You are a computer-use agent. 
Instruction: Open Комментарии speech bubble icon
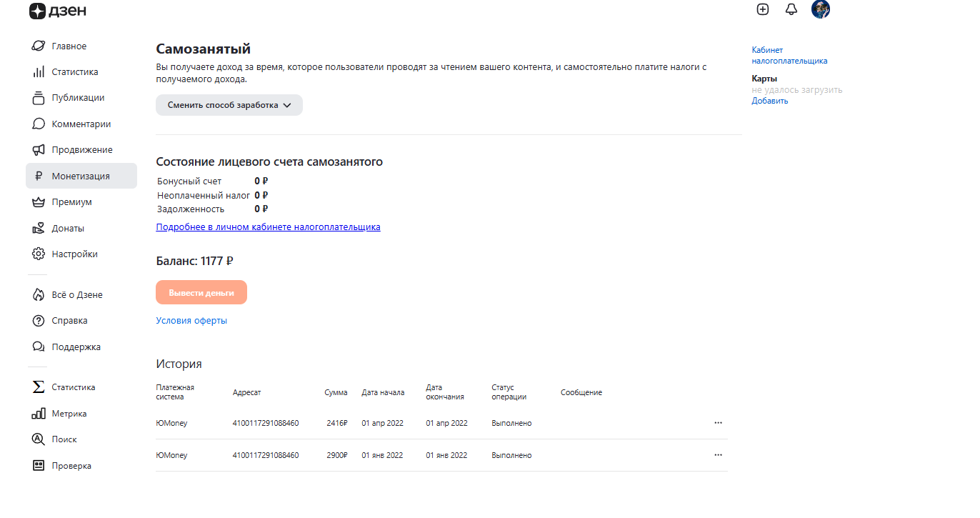click(x=39, y=124)
